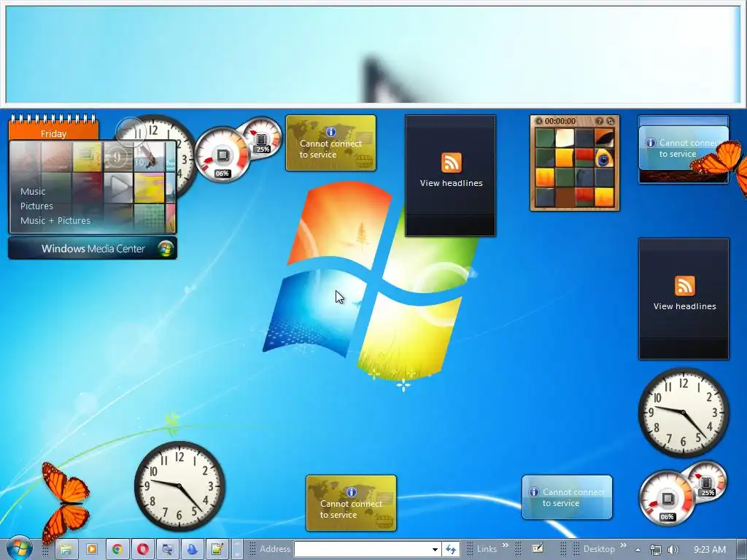Launch Windows Media Player from the taskbar
Viewport: 747px width, 560px height.
(91, 549)
